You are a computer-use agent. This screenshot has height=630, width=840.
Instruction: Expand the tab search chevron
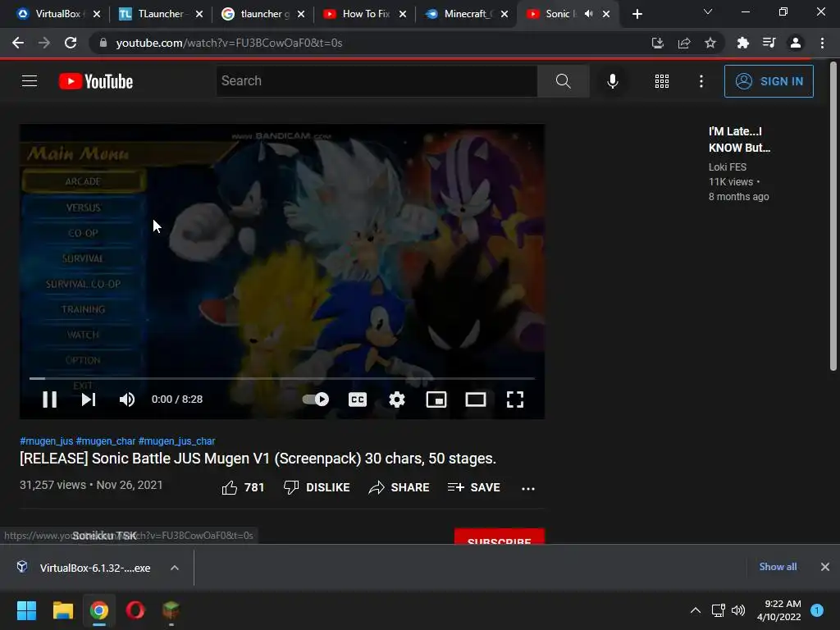click(x=708, y=11)
